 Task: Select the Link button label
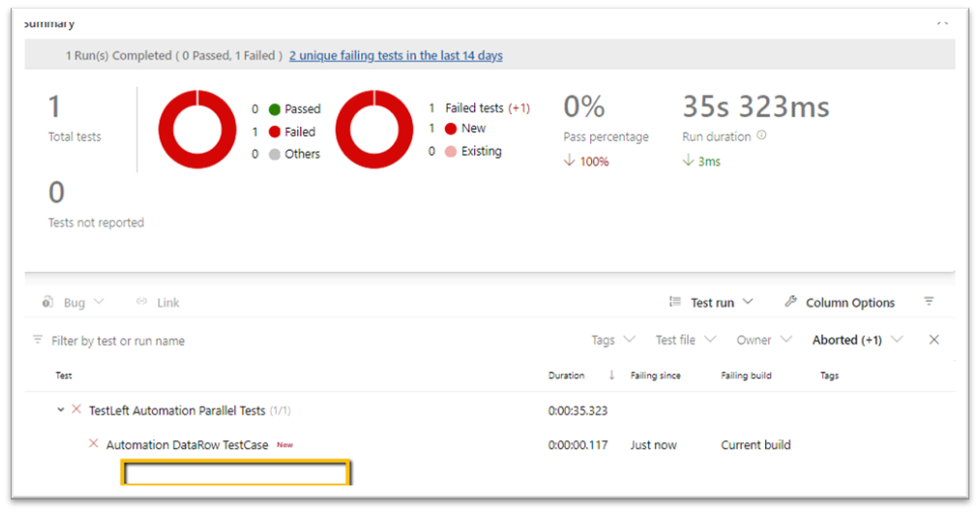(x=168, y=303)
